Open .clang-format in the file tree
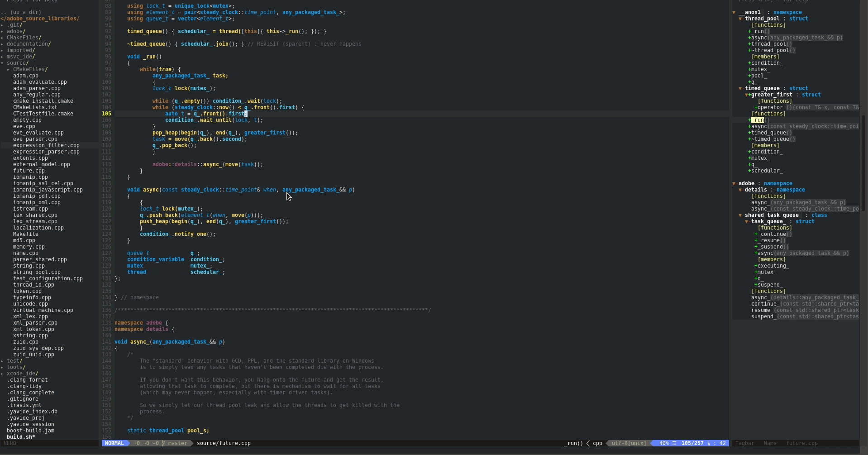Image resolution: width=868 pixels, height=455 pixels. (27, 380)
